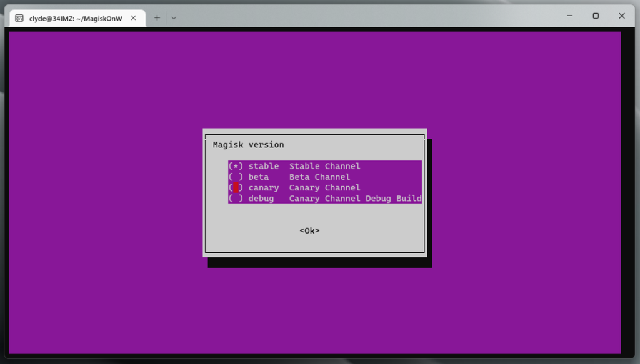640x364 pixels.
Task: Select the stable radio button
Action: click(x=236, y=166)
